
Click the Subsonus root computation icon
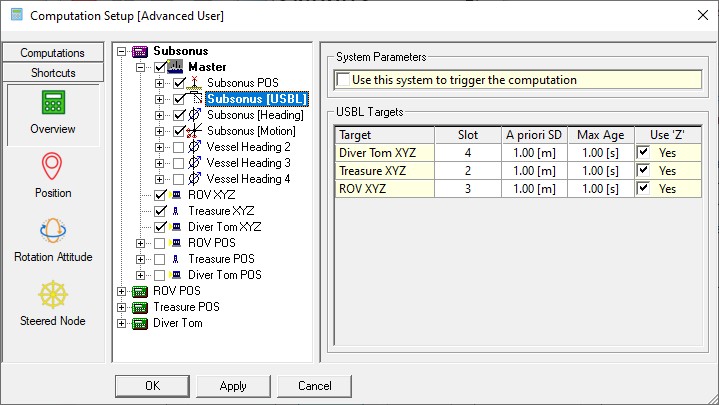pyautogui.click(x=140, y=51)
